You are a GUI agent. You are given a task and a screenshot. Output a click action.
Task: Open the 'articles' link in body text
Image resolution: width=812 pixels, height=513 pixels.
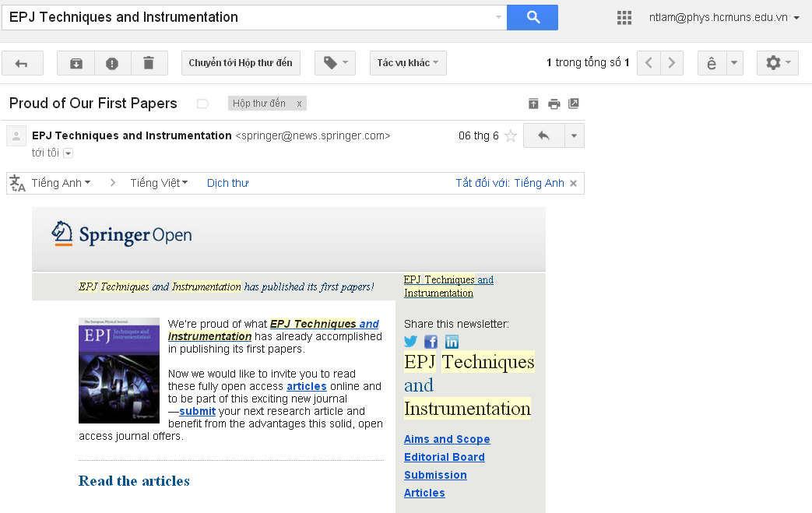pos(307,386)
